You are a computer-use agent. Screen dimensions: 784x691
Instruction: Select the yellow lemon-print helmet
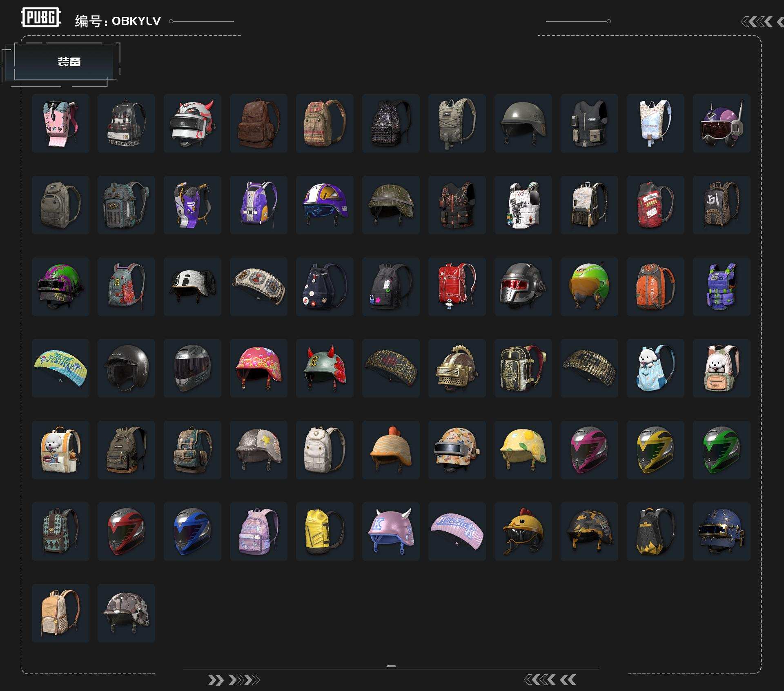[x=523, y=450]
